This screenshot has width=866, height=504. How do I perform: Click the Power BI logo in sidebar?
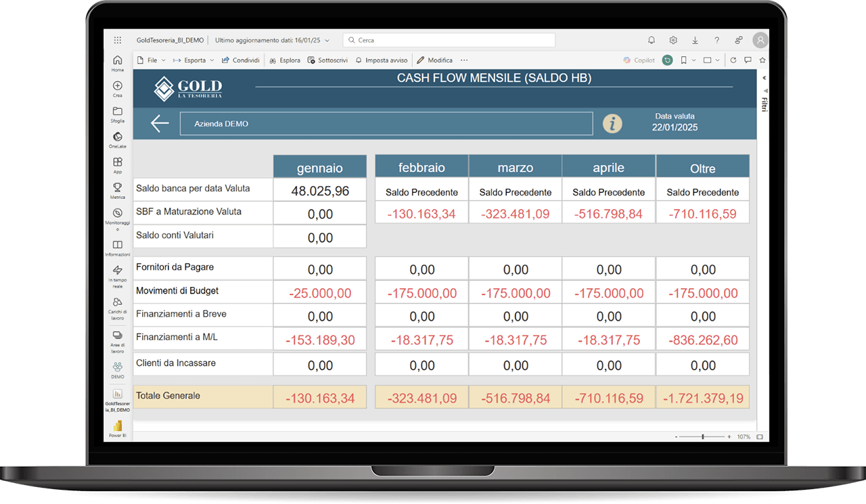(x=118, y=426)
